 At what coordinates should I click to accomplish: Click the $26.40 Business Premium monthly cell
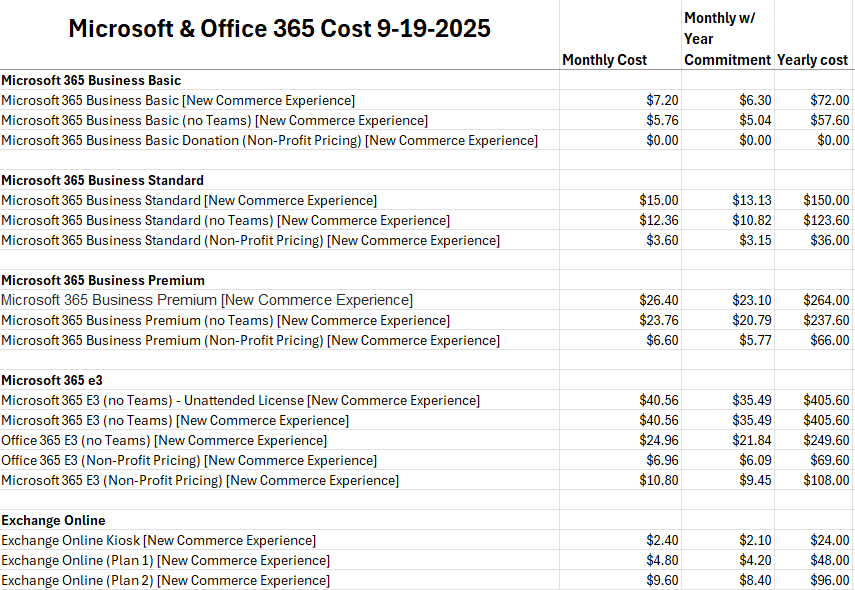[x=659, y=300]
